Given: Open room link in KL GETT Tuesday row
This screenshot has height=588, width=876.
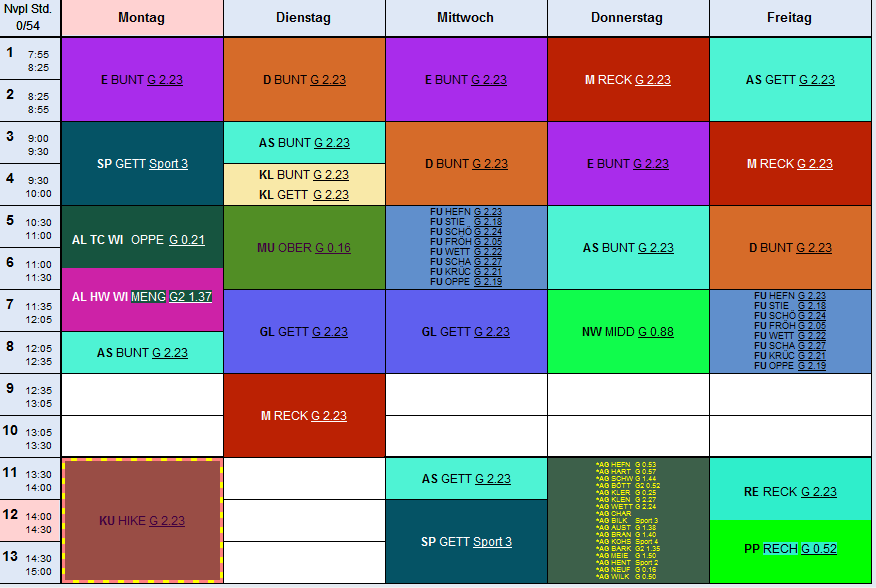Looking at the screenshot, I should pos(331,195).
